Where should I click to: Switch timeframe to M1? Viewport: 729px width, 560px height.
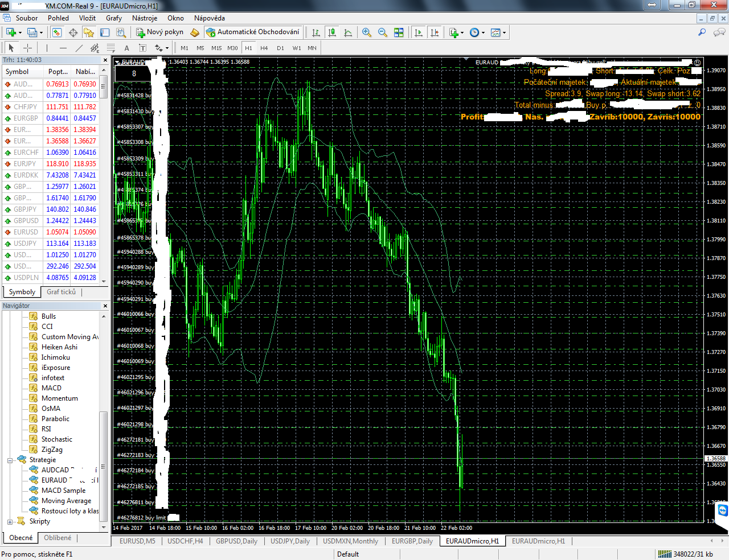coord(185,48)
